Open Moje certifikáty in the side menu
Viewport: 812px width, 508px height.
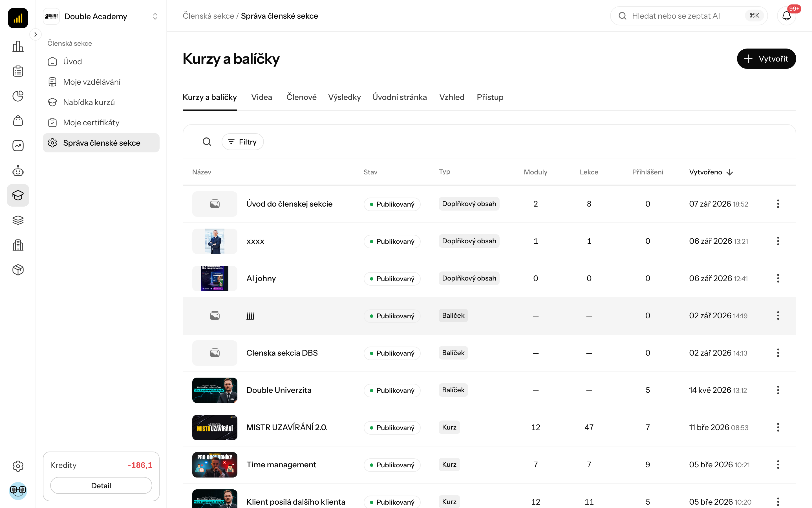click(x=101, y=123)
